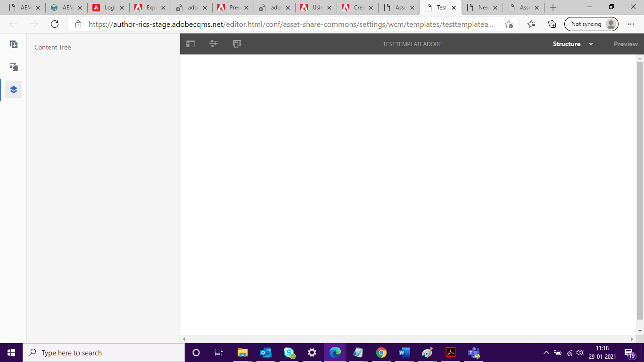This screenshot has width=644, height=362.
Task: Expand hidden icons in system tray
Action: (545, 353)
